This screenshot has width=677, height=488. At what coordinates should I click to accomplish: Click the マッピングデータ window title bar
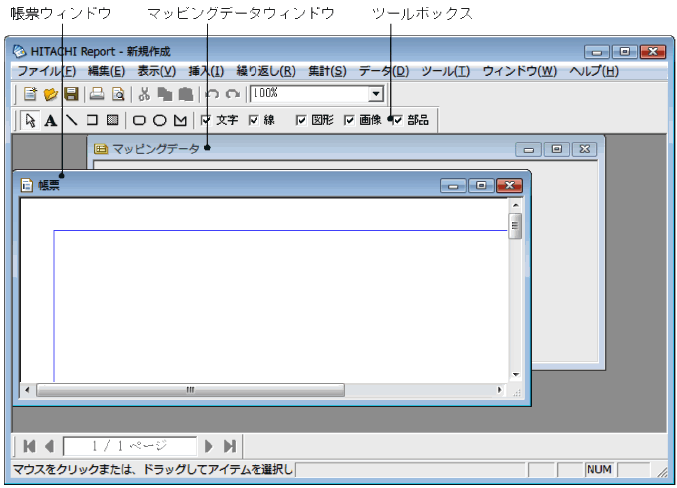click(x=345, y=149)
